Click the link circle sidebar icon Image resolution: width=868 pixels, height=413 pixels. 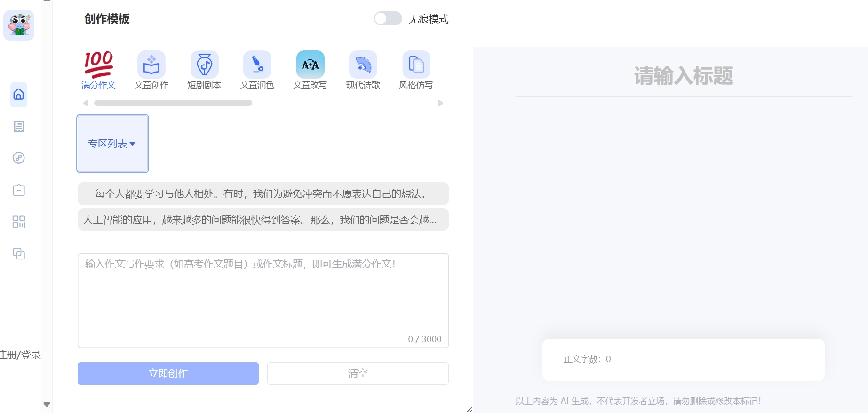(x=19, y=158)
